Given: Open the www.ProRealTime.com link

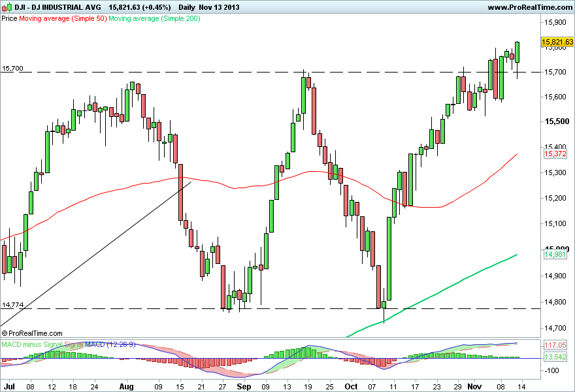Looking at the screenshot, I should click(x=530, y=7).
